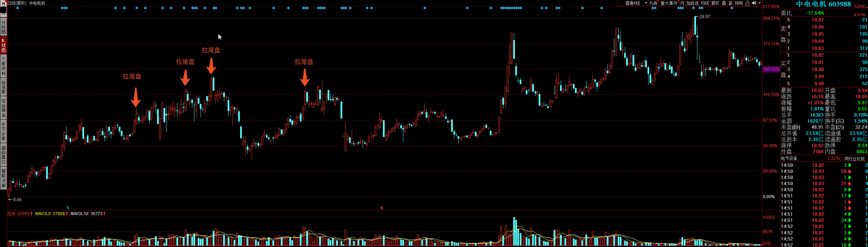The height and width of the screenshot is (247, 868).
Task: Click the 预测 forecast button
Action: 739,3
